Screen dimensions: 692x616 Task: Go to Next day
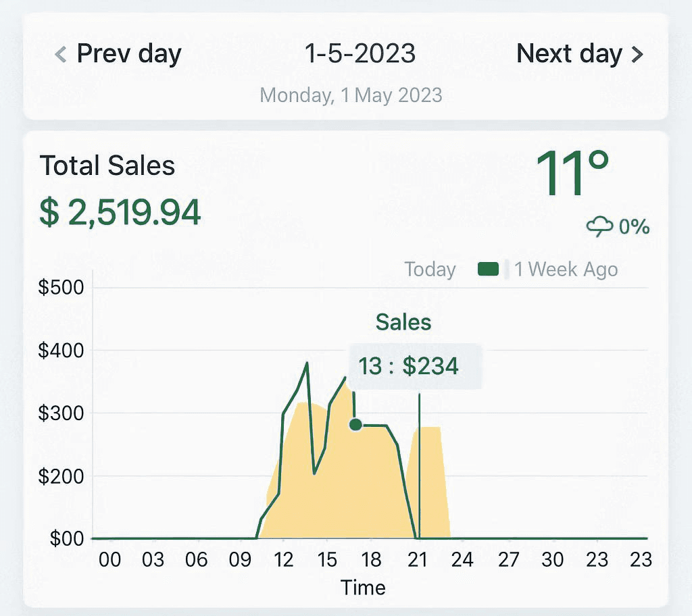tap(579, 53)
